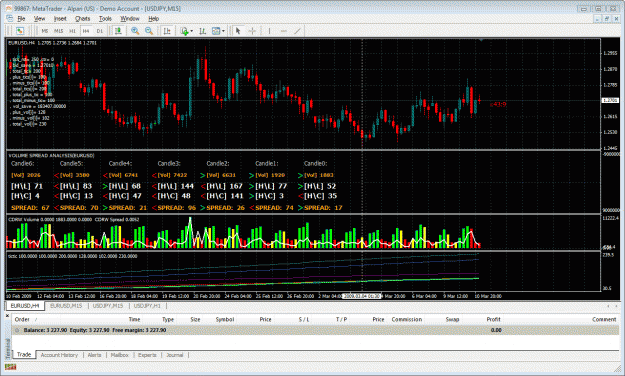Switch timeframe to H1
Screen dimensions: 625x376
[72, 31]
